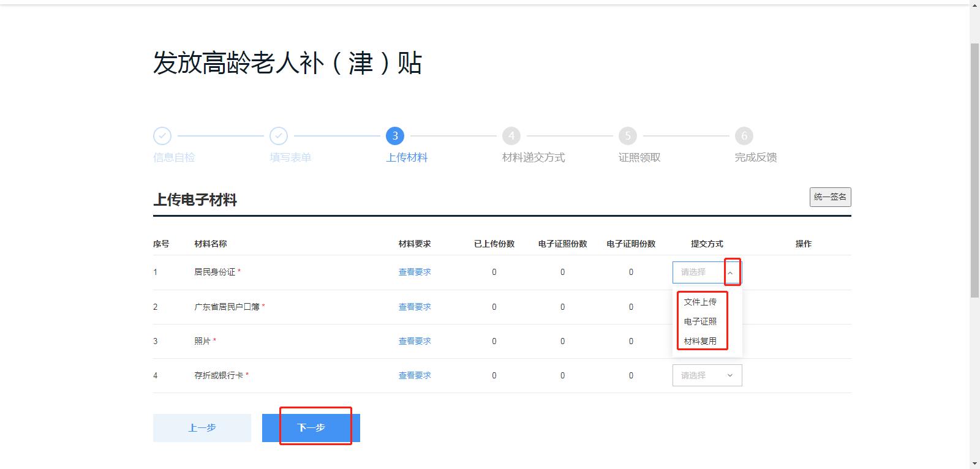This screenshot has width=980, height=469.
Task: Click the 居民身份证 material name
Action: pyautogui.click(x=215, y=272)
